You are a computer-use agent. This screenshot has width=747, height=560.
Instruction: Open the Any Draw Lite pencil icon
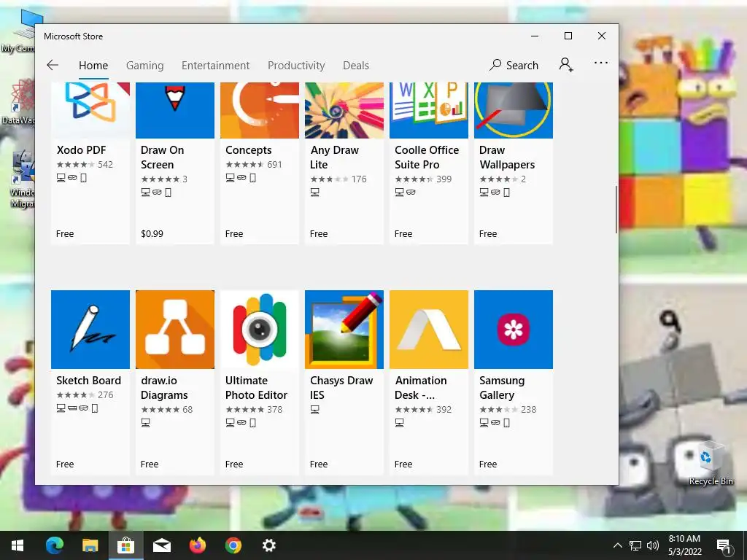(x=344, y=111)
